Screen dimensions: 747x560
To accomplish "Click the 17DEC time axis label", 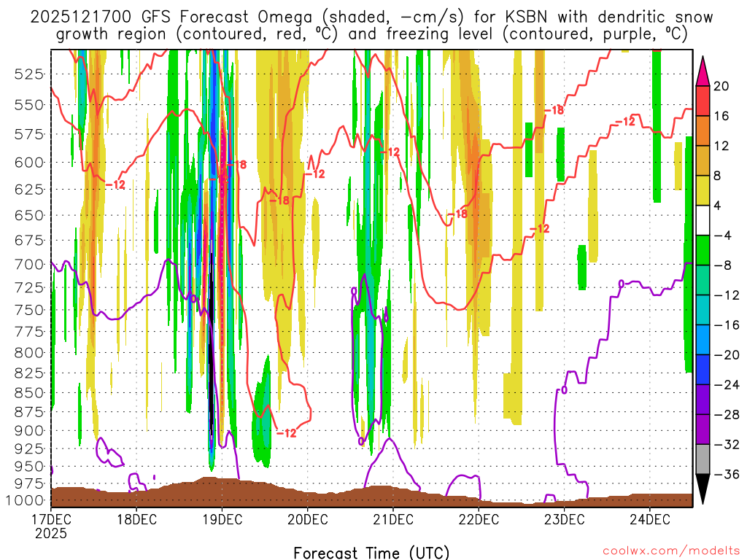I will [51, 519].
